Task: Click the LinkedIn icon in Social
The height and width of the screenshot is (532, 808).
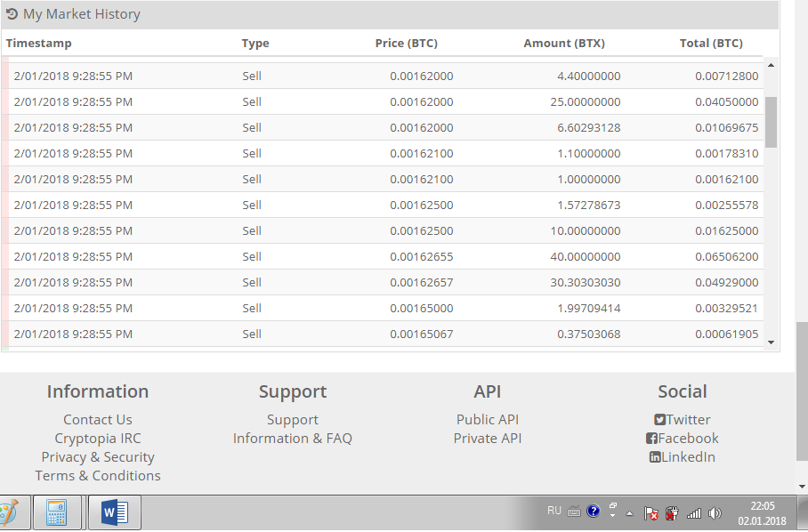Action: coord(655,457)
